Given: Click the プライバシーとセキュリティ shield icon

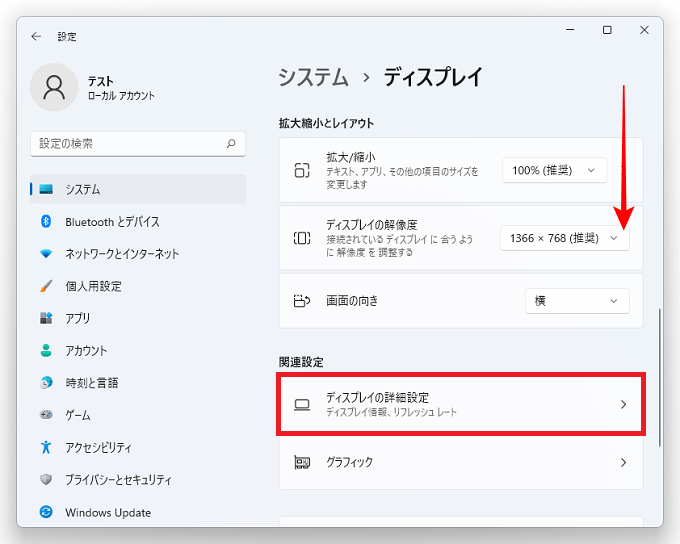Looking at the screenshot, I should pos(46,479).
